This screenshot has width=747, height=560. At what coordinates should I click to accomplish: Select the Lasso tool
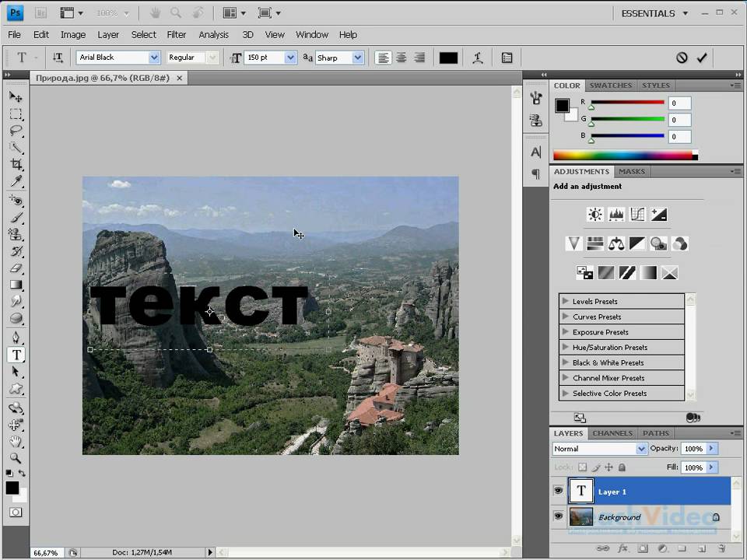(16, 131)
